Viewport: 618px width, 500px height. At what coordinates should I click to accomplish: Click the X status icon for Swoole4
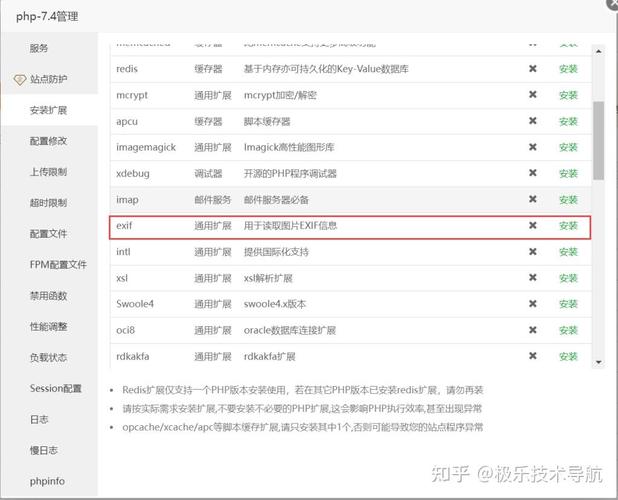532,303
